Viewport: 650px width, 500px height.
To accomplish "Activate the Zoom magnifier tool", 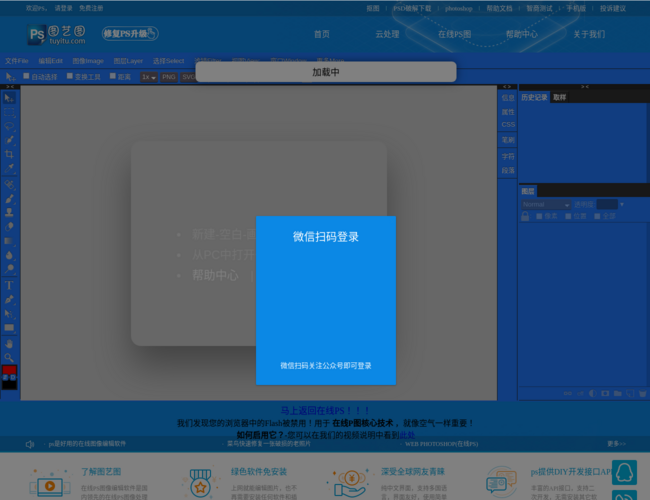I will 9,357.
